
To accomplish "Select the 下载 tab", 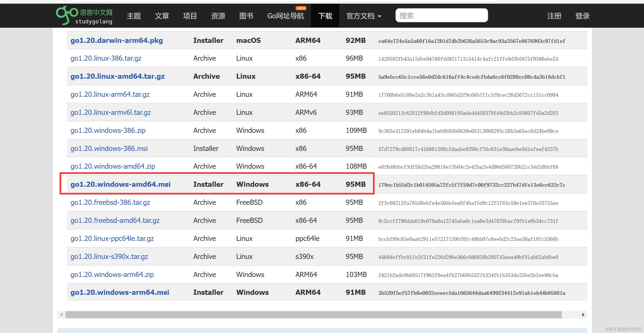I will pyautogui.click(x=325, y=16).
